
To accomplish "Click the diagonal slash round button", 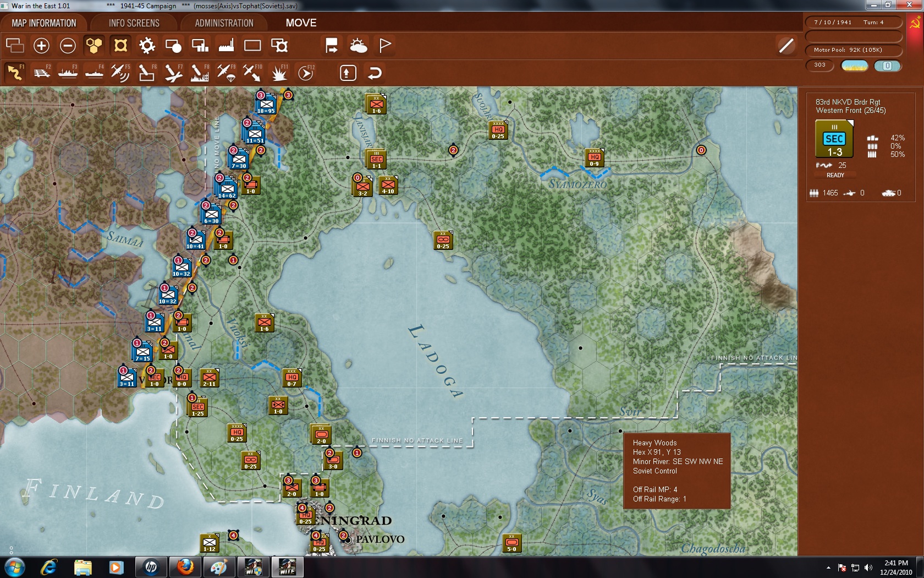I will click(787, 46).
